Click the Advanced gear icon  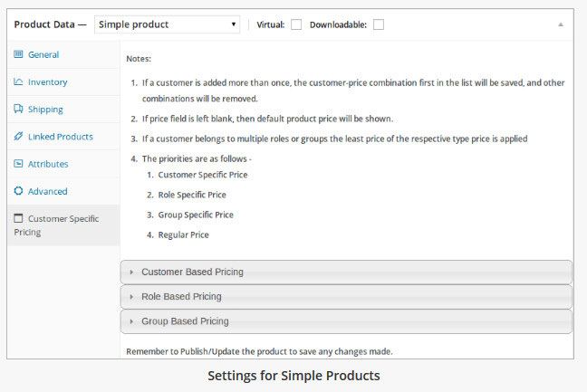coord(18,191)
